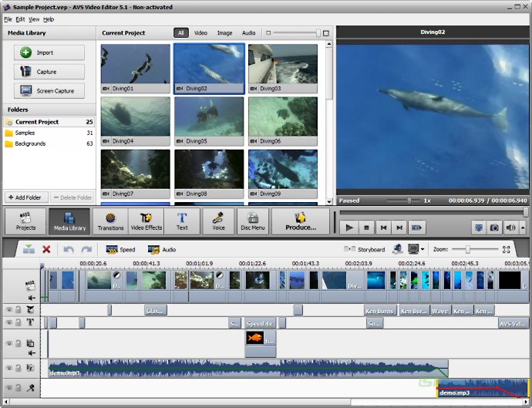The height and width of the screenshot is (408, 532).
Task: Click the audio mixer speaker icon beside Storyboard
Action: tap(398, 249)
